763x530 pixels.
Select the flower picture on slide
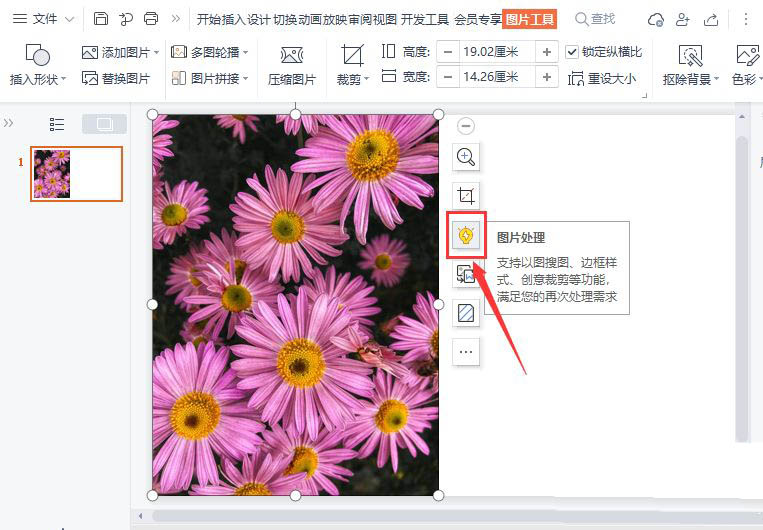(x=295, y=305)
